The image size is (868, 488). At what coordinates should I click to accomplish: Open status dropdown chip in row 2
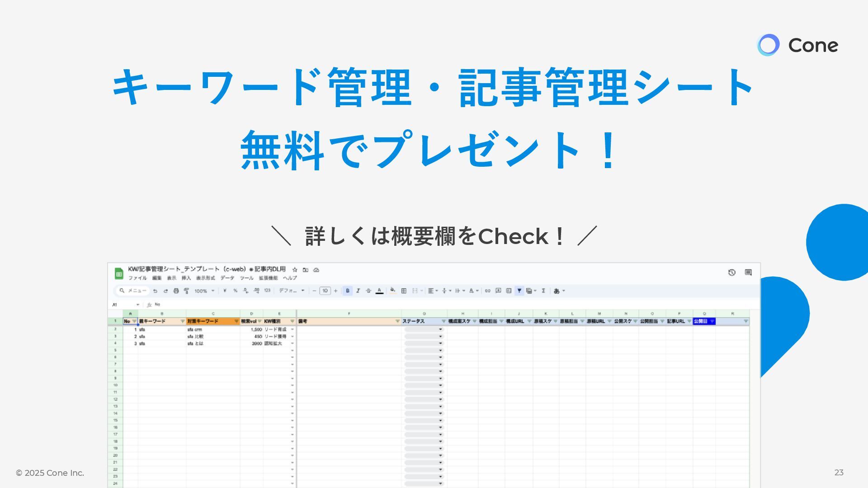pos(424,330)
